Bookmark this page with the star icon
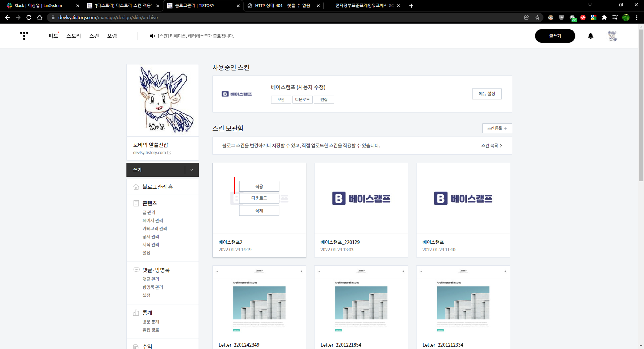The height and width of the screenshot is (349, 644). pos(537,18)
